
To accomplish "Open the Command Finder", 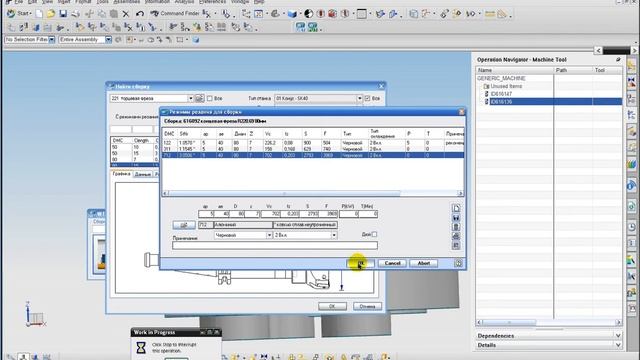I will (175, 13).
